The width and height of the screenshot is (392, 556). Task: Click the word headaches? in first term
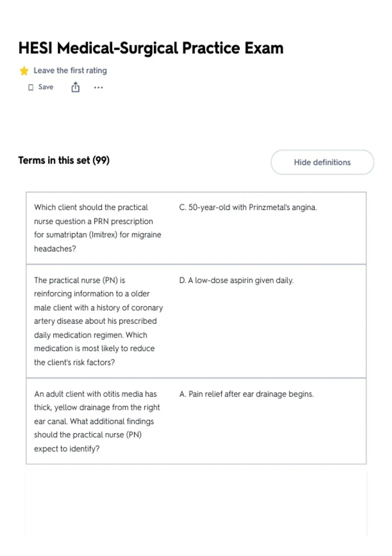pos(55,249)
